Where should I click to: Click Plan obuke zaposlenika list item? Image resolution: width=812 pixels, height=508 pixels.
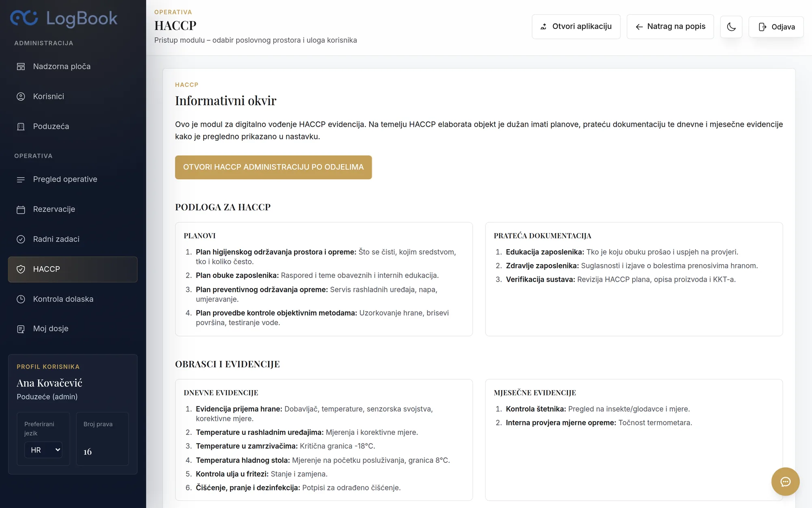point(317,276)
